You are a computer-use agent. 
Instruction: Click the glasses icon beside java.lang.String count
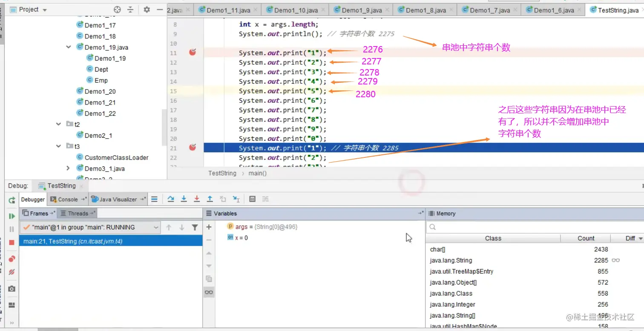[615, 260]
